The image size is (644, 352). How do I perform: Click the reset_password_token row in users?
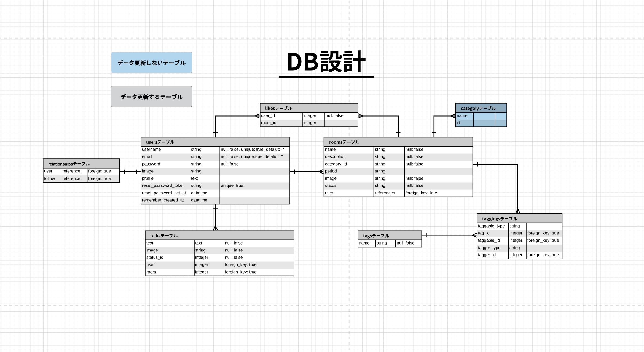click(x=163, y=186)
